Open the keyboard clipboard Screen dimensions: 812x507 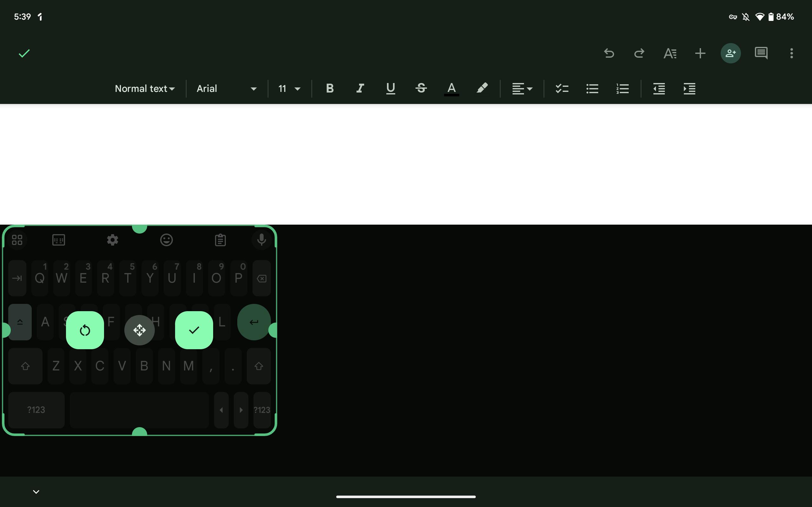click(x=220, y=240)
